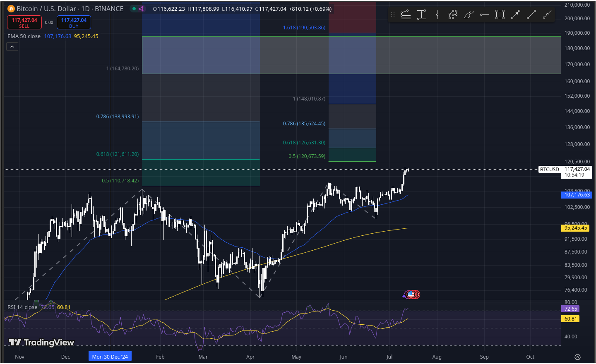This screenshot has height=364, width=596.
Task: Click the 117,427.04 current price tag on scale
Action: (577, 172)
